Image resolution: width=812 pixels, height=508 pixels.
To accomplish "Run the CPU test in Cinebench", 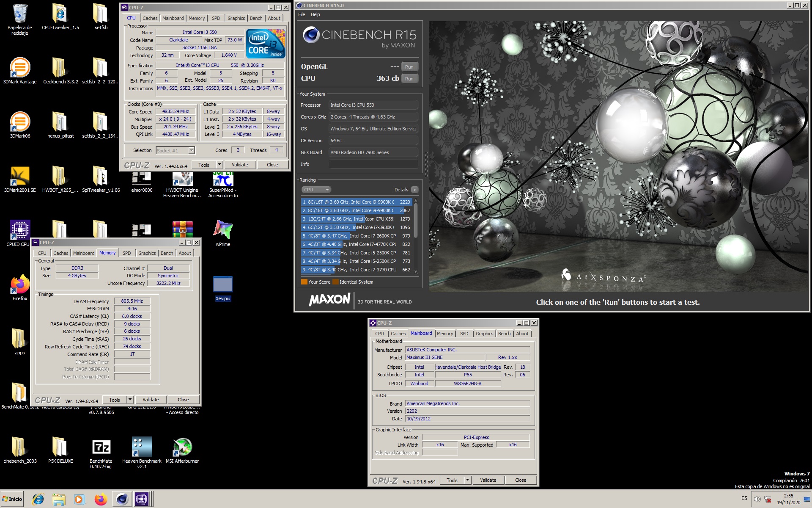I will [x=409, y=79].
